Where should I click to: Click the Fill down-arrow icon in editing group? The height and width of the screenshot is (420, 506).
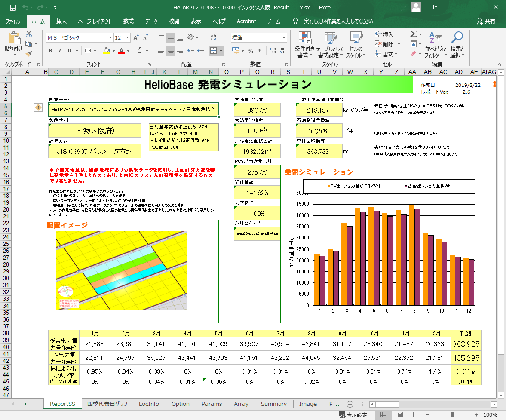tap(414, 44)
